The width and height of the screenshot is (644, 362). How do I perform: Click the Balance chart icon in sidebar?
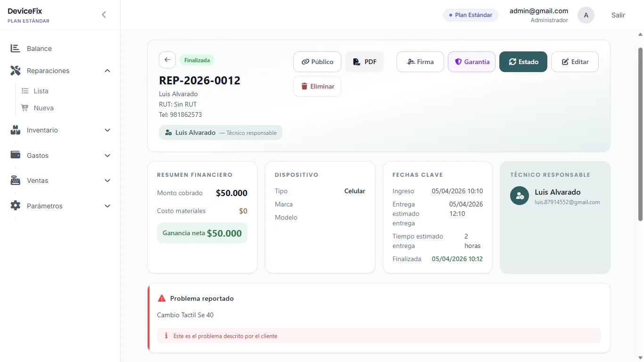click(x=15, y=49)
